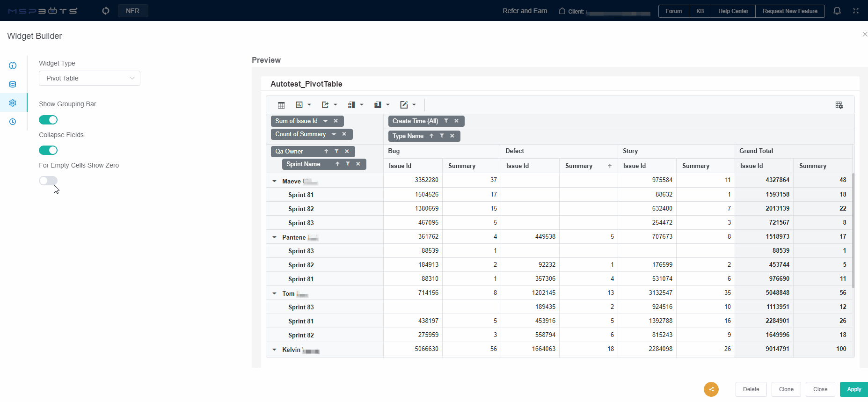Open the notifications bell
This screenshot has height=402, width=868.
pyautogui.click(x=837, y=11)
